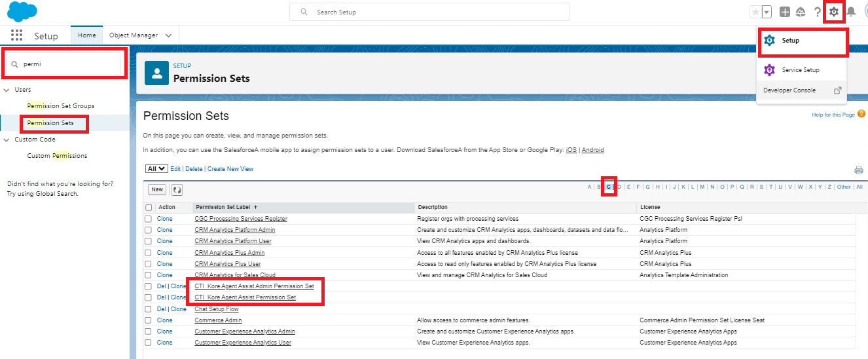The width and height of the screenshot is (868, 359).
Task: Open the All view dropdown
Action: [x=156, y=169]
